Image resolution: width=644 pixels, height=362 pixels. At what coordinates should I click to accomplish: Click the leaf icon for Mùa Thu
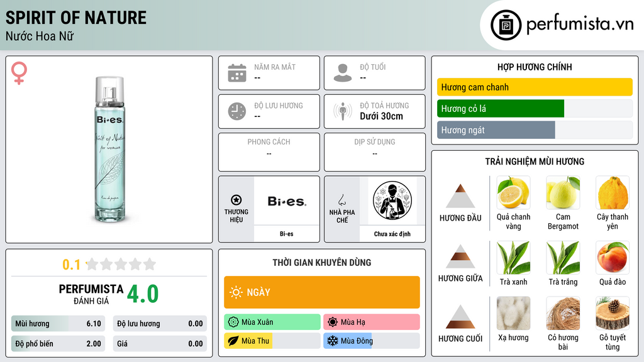[233, 341]
